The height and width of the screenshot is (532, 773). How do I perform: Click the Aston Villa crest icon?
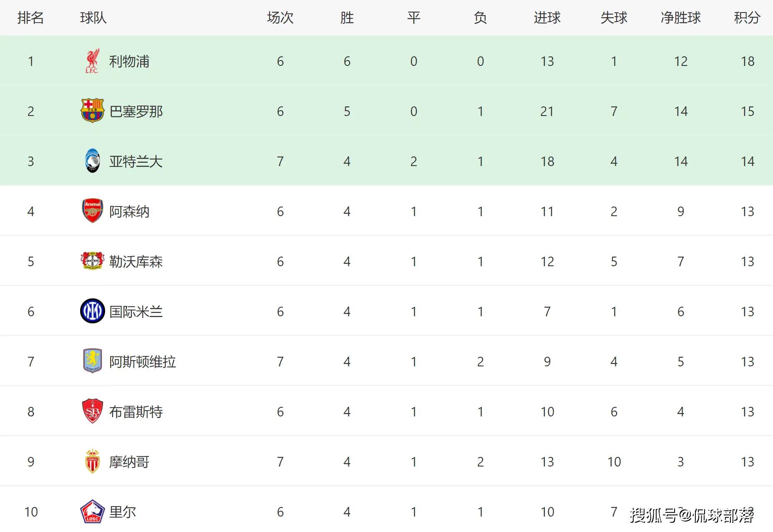[x=92, y=361]
